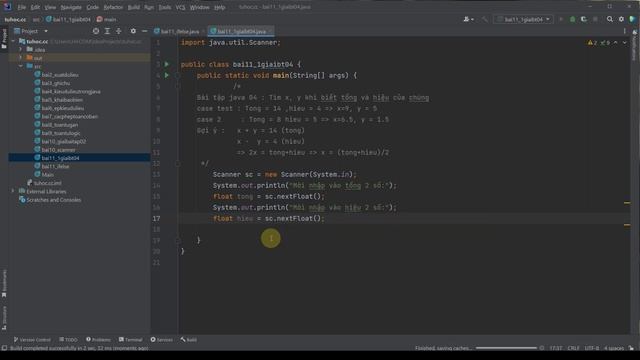Open the run configuration dropdown bai11_1giaibt04
Image resolution: width=640 pixels, height=360 pixels.
pos(524,19)
